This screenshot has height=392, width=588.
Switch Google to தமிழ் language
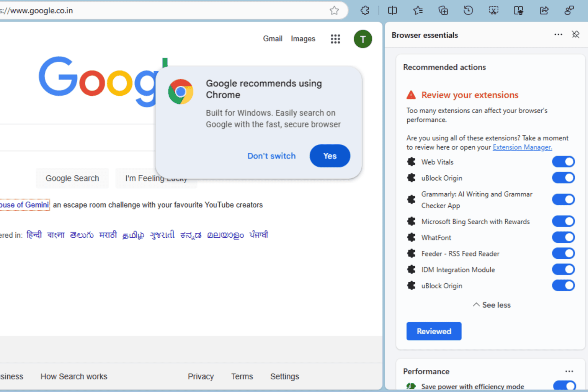[x=133, y=235]
